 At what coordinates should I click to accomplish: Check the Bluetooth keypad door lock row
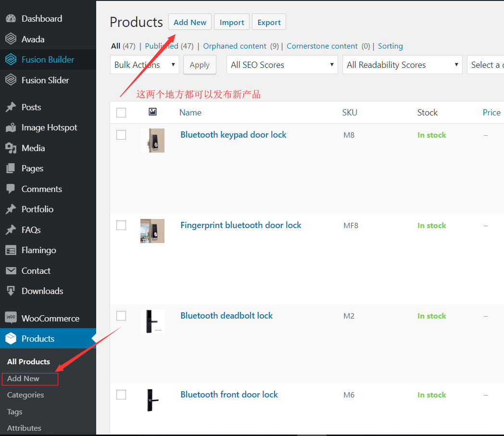(121, 135)
